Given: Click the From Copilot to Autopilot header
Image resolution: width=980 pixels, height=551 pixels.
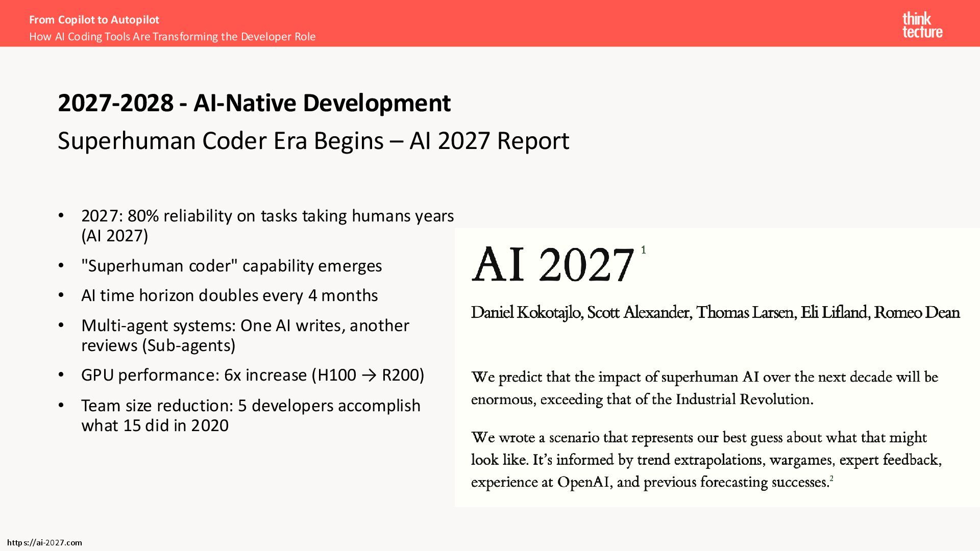Looking at the screenshot, I should [x=94, y=19].
